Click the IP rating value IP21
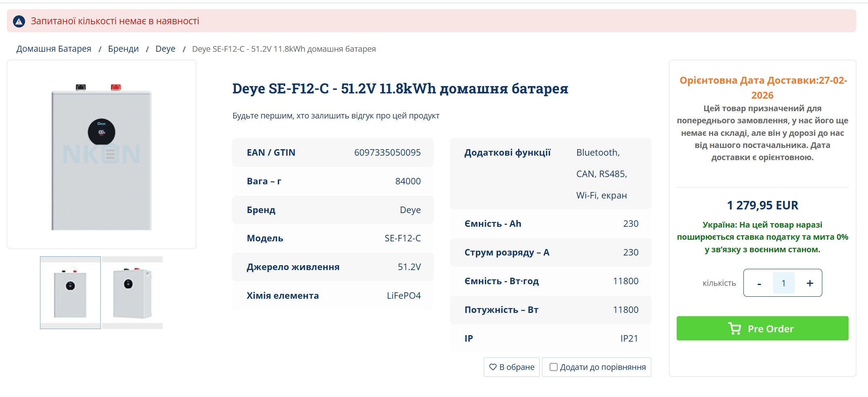Screen dimensions: 868x397 [629, 338]
